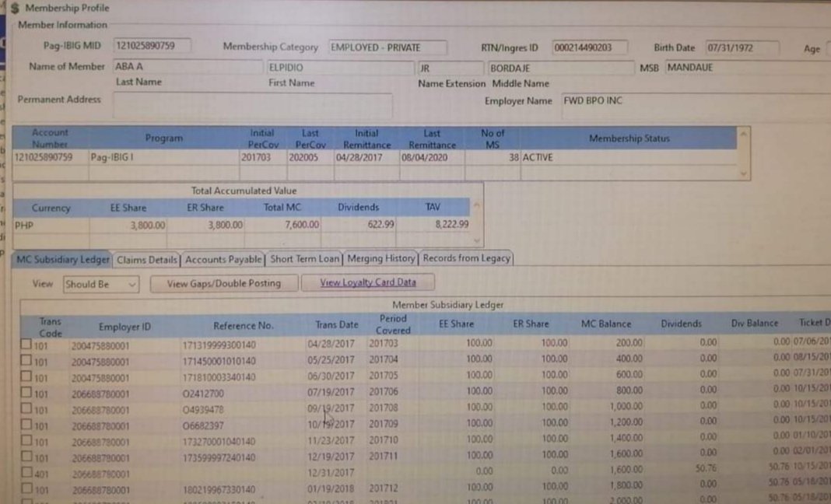Select the Pag-IBIG I account row

pyautogui.click(x=117, y=157)
